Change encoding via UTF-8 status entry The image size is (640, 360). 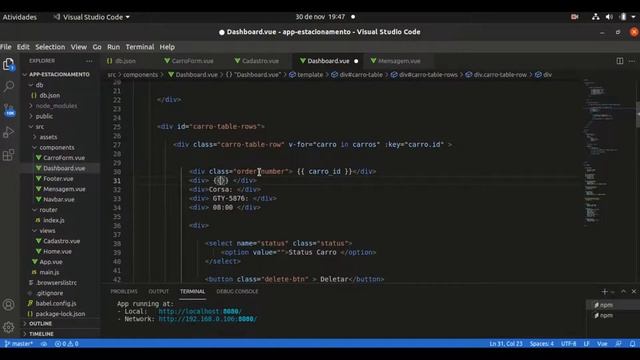coord(568,344)
